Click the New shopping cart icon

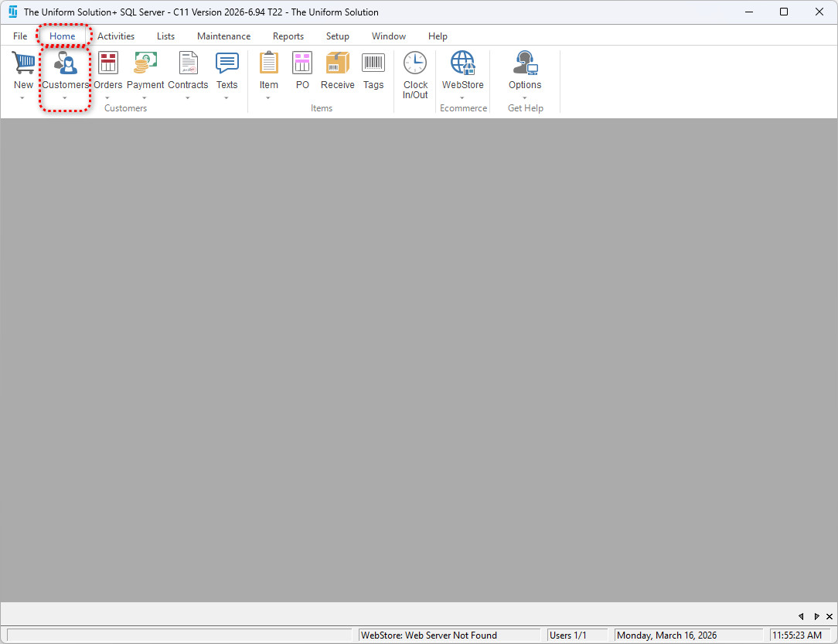click(23, 63)
